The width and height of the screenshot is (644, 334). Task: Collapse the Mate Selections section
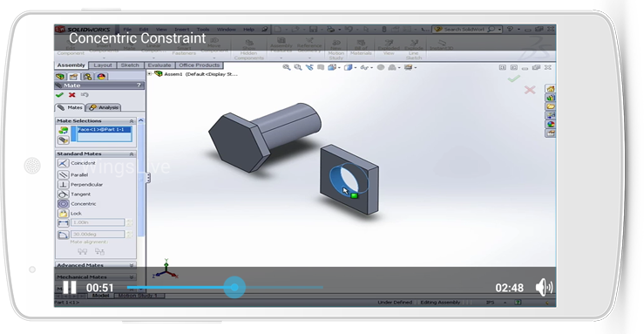132,121
